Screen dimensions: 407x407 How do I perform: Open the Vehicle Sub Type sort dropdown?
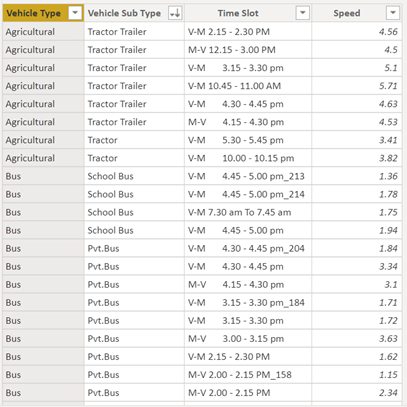pyautogui.click(x=175, y=13)
